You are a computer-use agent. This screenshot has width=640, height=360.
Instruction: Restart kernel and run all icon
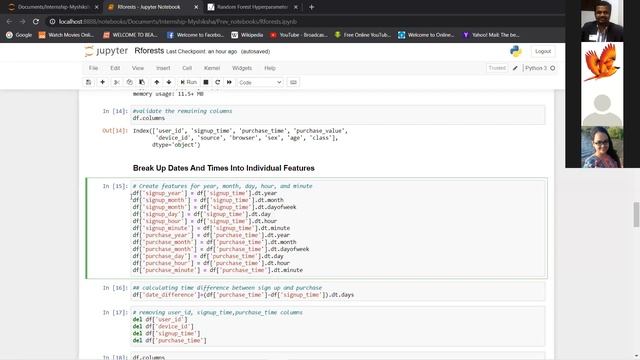tap(229, 82)
